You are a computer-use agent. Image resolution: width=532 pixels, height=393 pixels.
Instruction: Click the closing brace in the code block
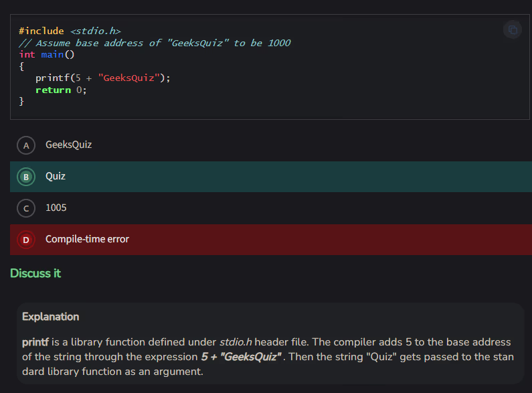[21, 101]
